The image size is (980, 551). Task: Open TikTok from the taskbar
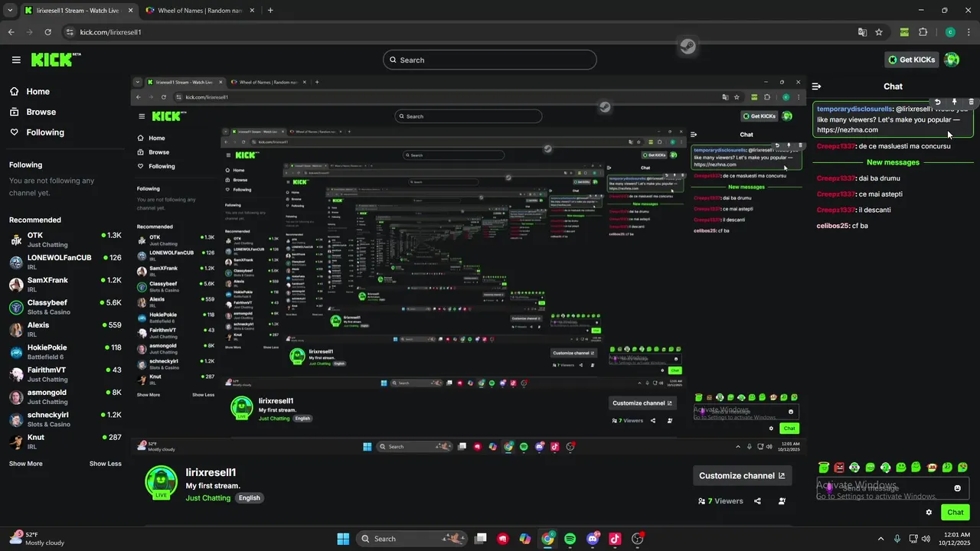point(615,539)
